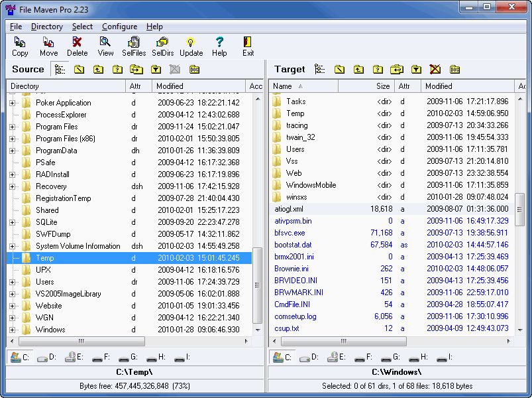This screenshot has width=532, height=398.
Task: Click the Target red-X folder icon
Action: (435, 70)
